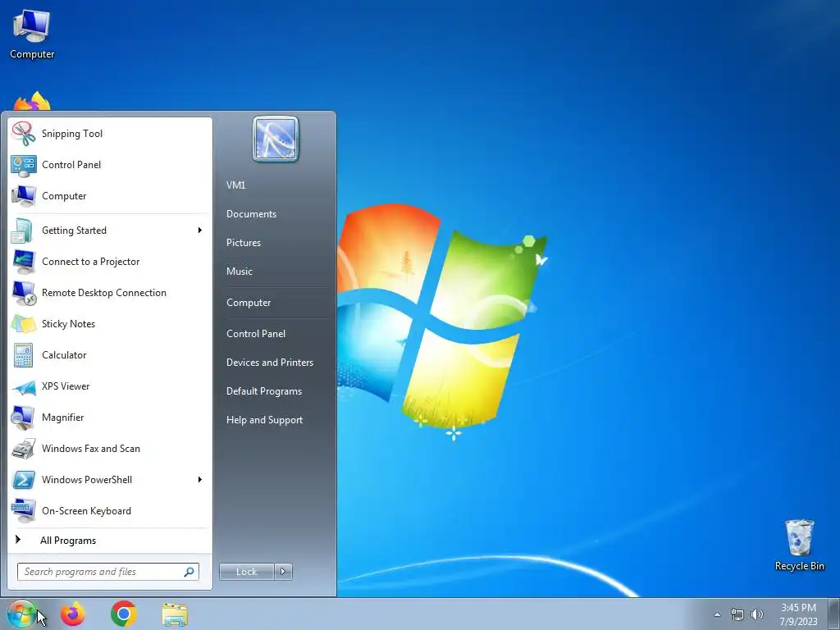Viewport: 840px width, 630px height.
Task: Expand the Getting Started submenu arrow
Action: point(200,231)
